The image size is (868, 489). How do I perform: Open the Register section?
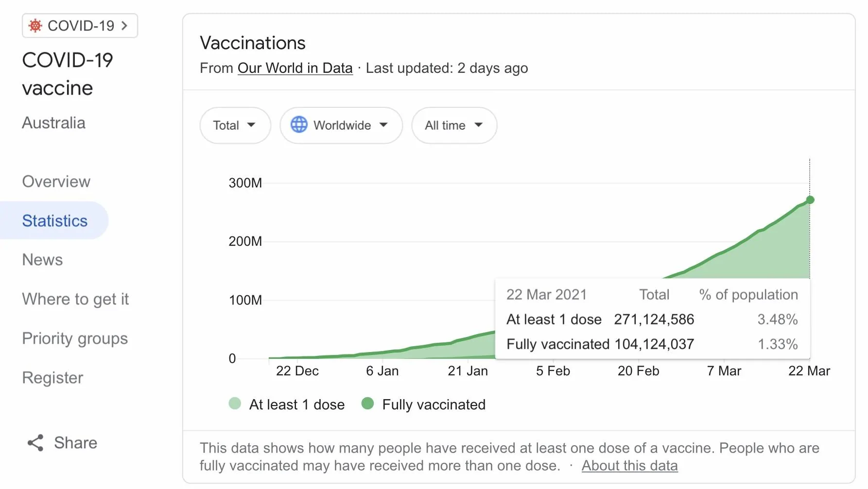click(52, 377)
